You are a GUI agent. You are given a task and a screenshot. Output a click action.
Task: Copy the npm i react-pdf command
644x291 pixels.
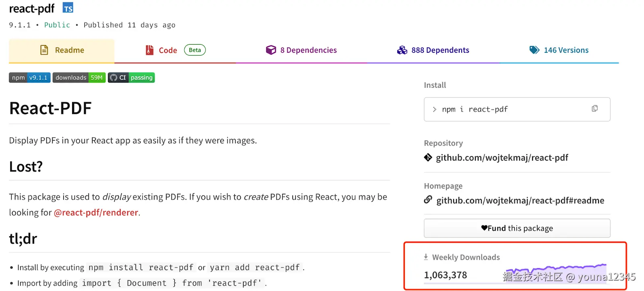point(594,109)
